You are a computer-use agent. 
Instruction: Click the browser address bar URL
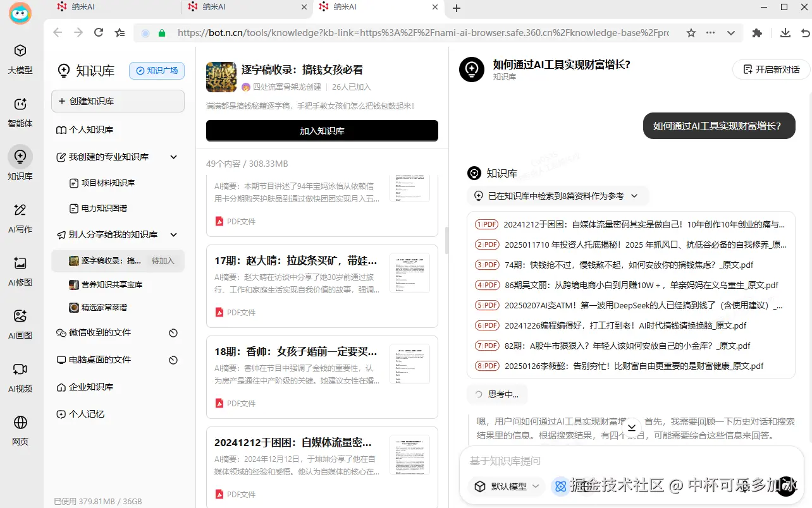423,33
